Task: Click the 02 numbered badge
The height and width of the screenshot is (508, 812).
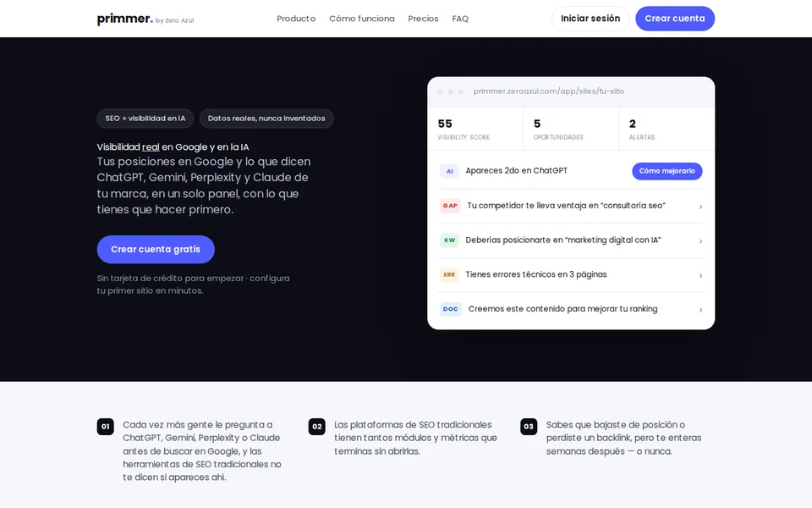Action: pos(316,427)
